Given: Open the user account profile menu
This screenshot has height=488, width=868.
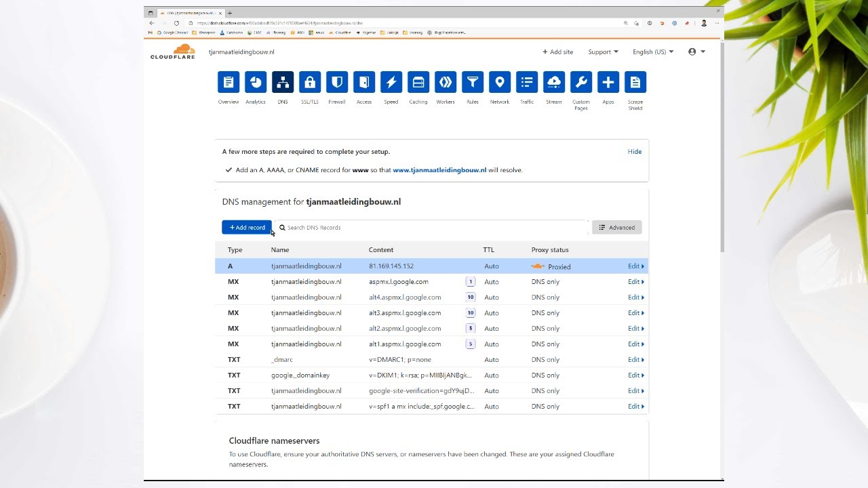Looking at the screenshot, I should click(x=696, y=52).
